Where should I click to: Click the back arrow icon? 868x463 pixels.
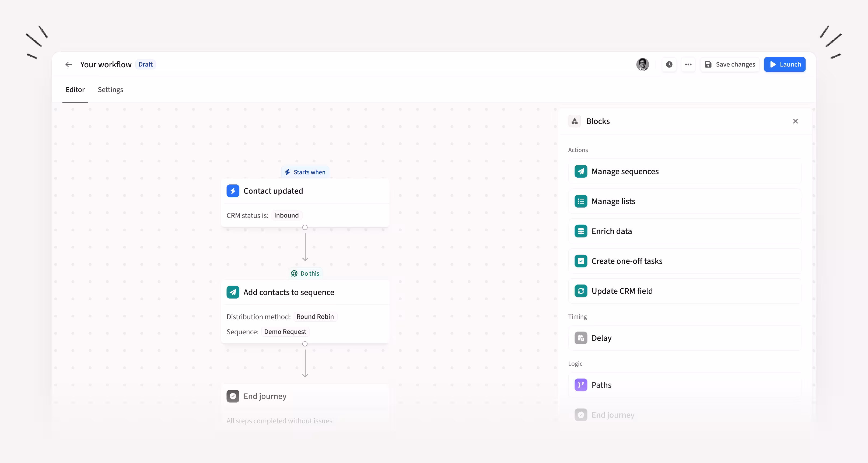tap(69, 64)
